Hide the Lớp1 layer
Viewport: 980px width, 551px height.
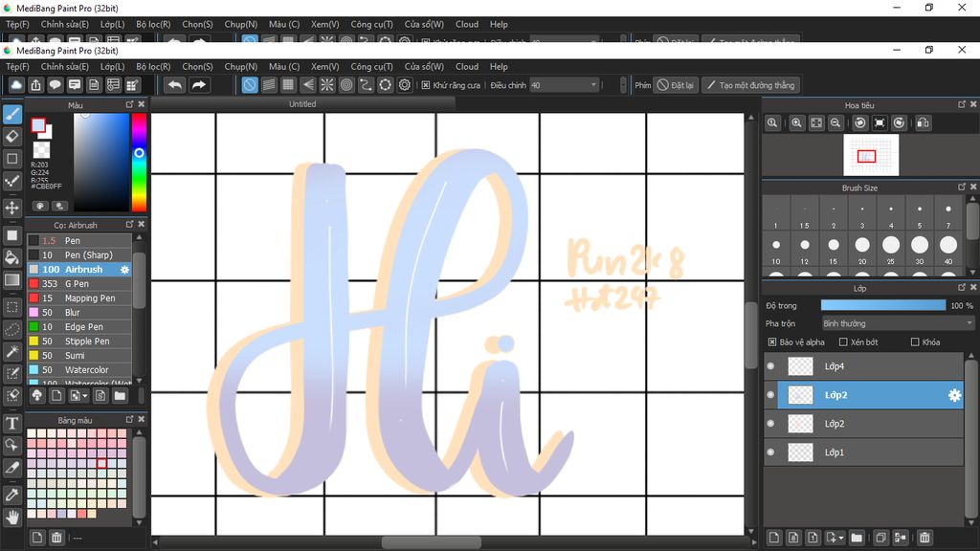770,452
